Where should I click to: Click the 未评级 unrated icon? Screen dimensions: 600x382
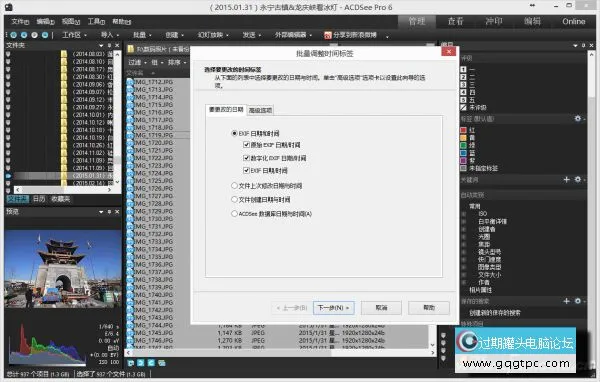(463, 108)
